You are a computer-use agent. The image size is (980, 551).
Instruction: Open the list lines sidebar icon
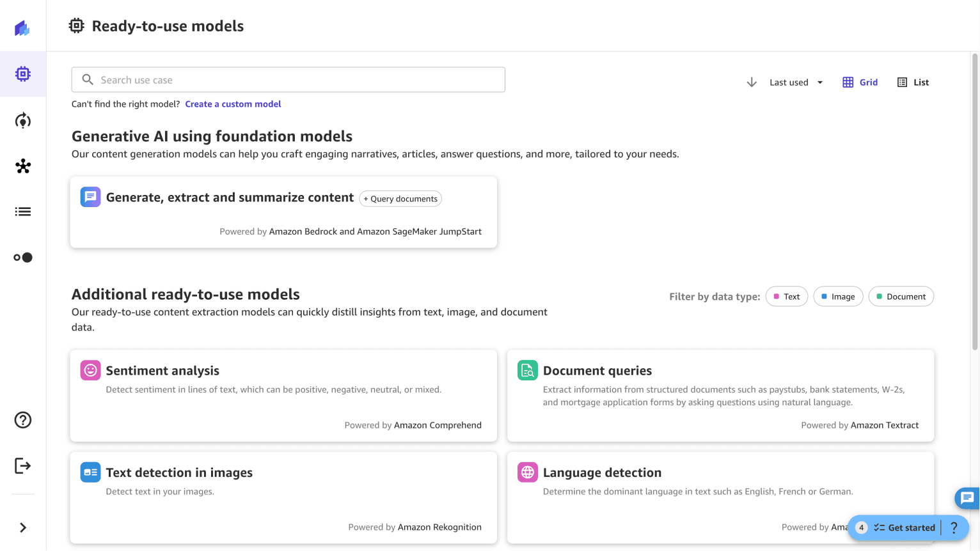pos(23,212)
